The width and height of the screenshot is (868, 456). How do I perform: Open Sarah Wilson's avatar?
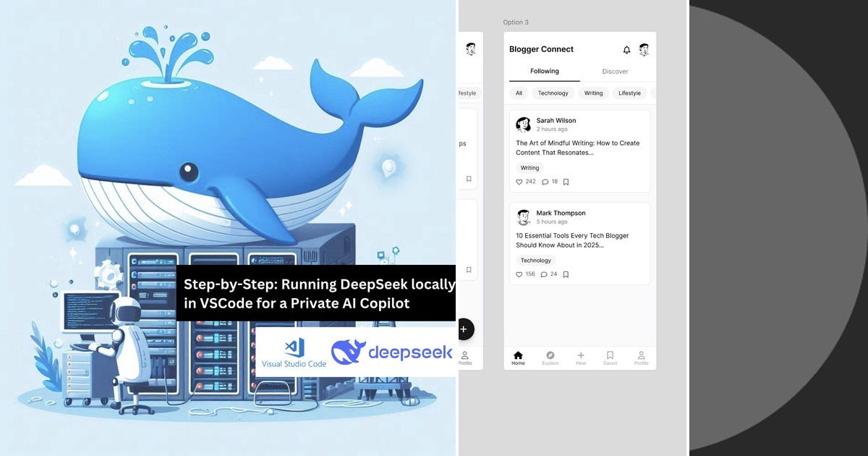point(523,124)
